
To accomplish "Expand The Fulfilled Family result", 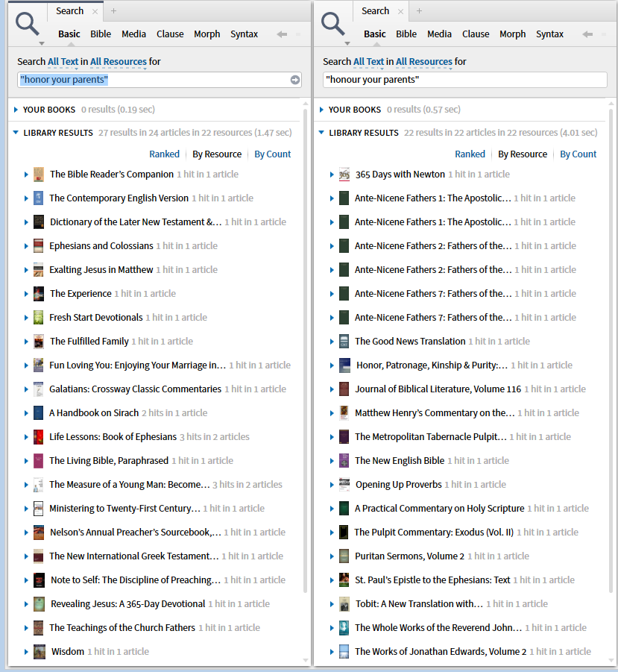I will [x=26, y=342].
